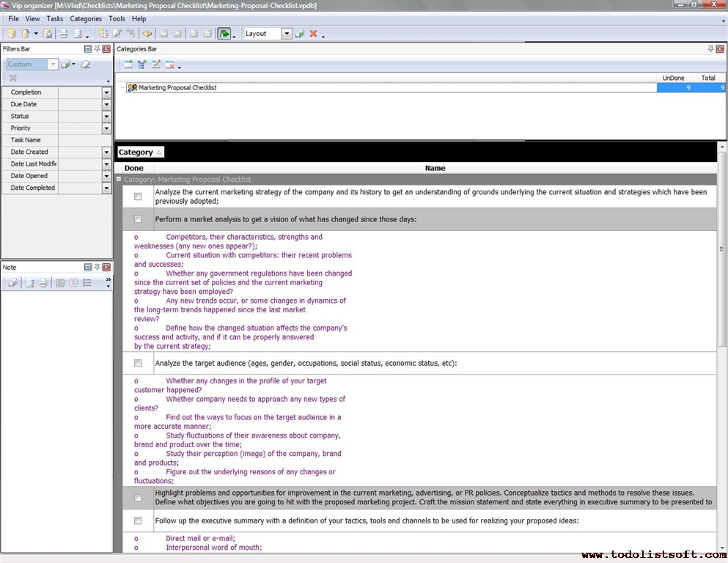This screenshot has height=563, width=728.
Task: Click the Name column header
Action: tap(435, 168)
